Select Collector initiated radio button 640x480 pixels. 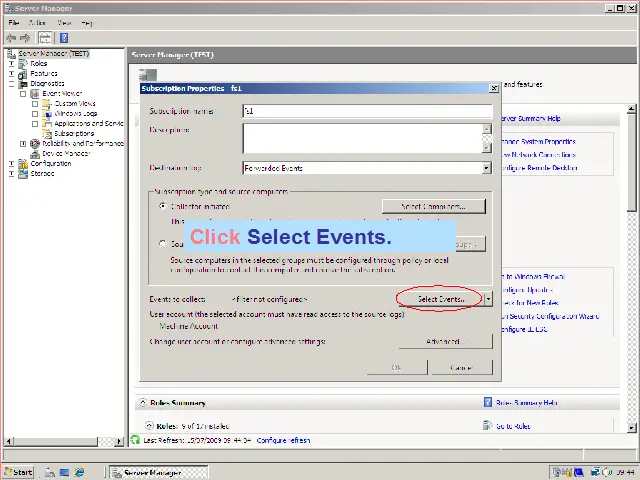pyautogui.click(x=163, y=206)
